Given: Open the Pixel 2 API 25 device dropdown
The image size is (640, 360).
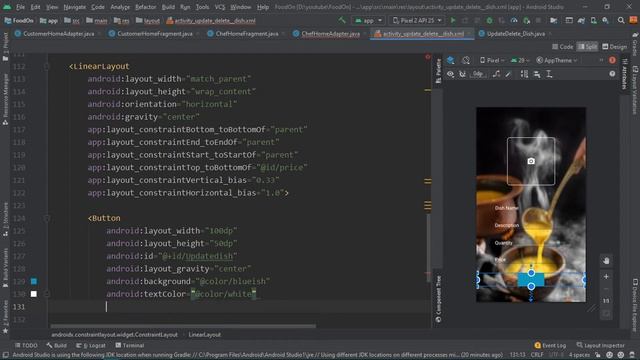Looking at the screenshot, I should tap(417, 20).
